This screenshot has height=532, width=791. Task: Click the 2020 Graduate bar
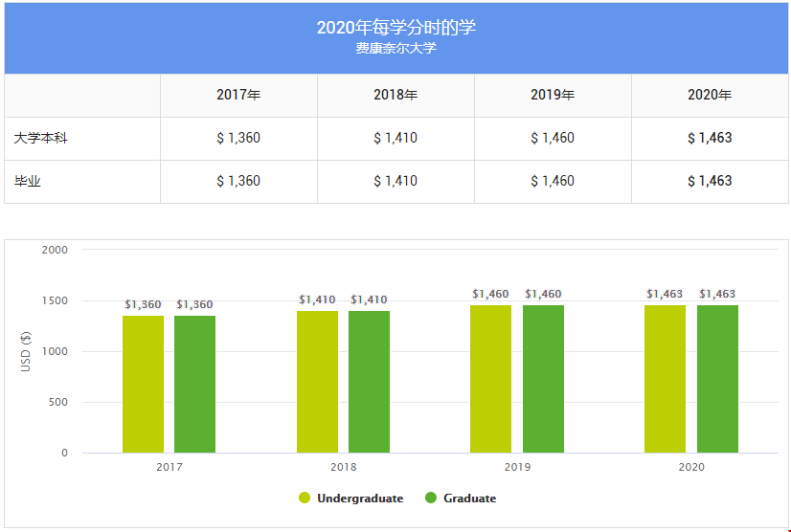(x=717, y=379)
